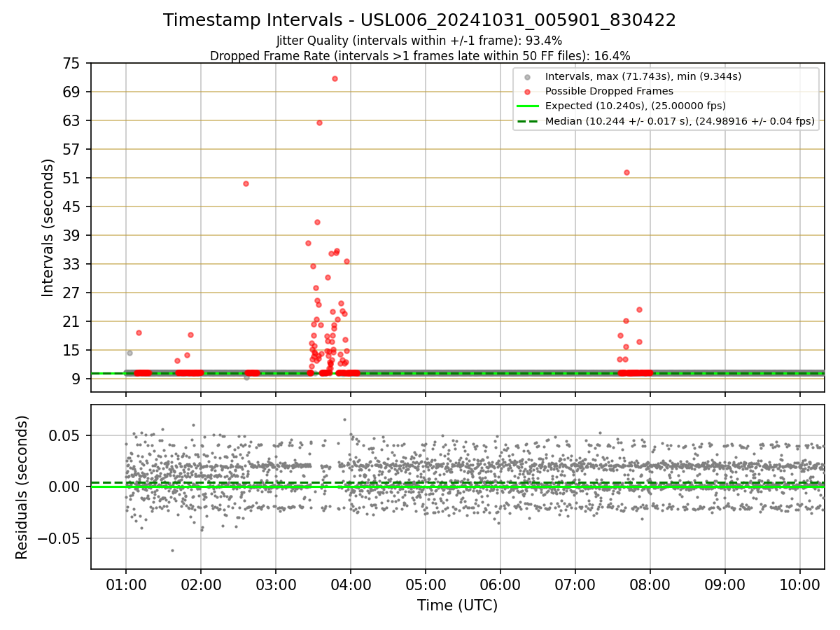Click the highest red point near 71 seconds
Image resolution: width=840 pixels, height=630 pixels.
tap(335, 78)
